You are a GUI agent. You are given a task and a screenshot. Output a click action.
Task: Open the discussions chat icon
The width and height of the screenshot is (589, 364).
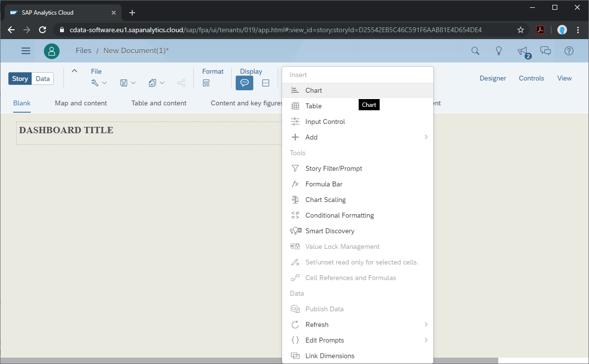(x=546, y=51)
